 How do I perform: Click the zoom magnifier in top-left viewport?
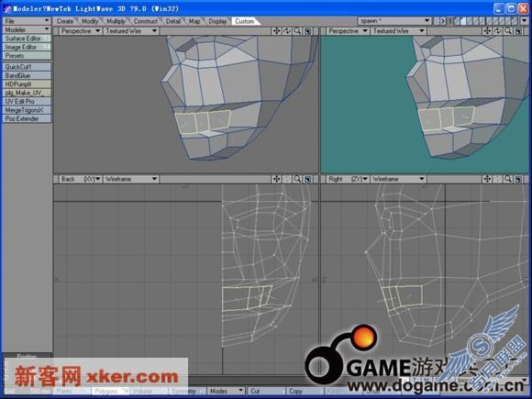[x=297, y=31]
